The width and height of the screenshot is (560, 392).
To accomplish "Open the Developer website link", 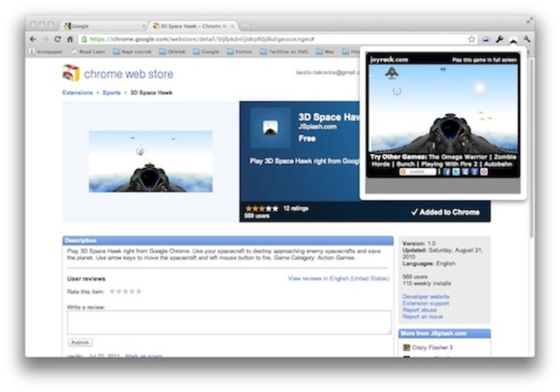I will (426, 297).
